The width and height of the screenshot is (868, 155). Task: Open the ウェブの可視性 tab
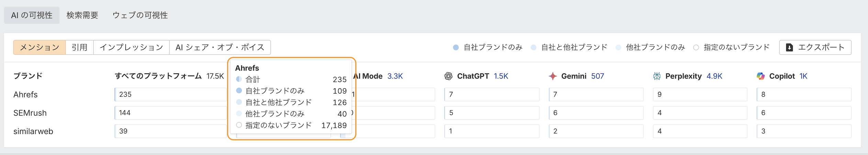pyautogui.click(x=140, y=15)
